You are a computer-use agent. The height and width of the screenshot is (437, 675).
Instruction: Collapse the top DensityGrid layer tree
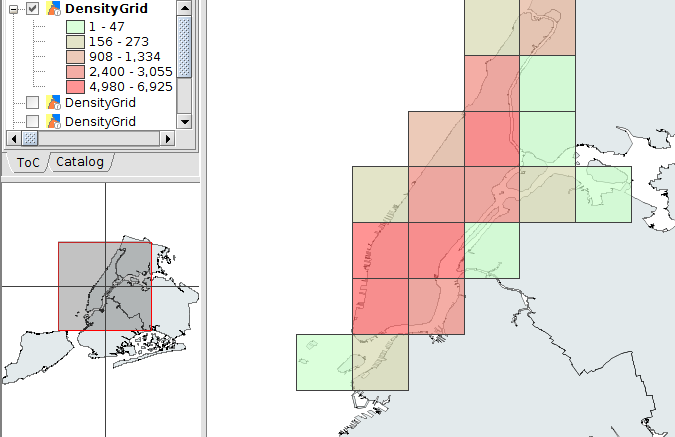click(x=14, y=8)
